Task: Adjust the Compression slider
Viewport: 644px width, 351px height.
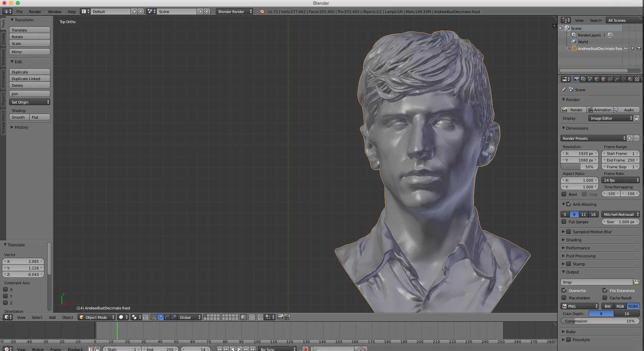Action: [x=600, y=321]
